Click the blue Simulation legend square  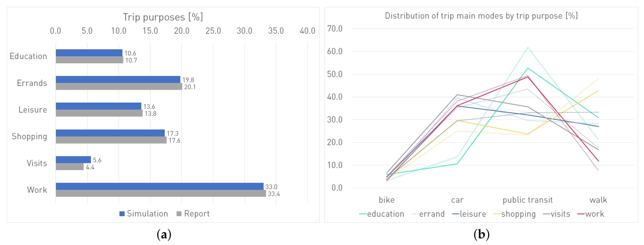pos(122,214)
